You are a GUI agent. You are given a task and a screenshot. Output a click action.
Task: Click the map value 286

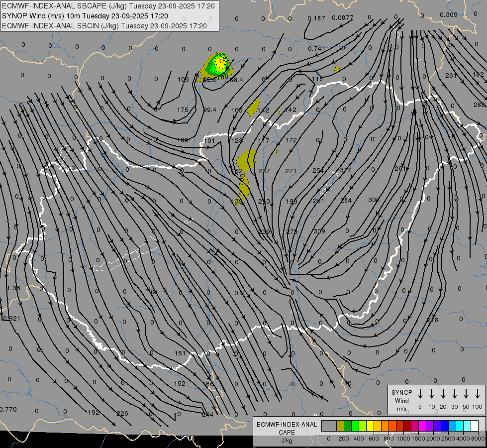click(x=480, y=105)
